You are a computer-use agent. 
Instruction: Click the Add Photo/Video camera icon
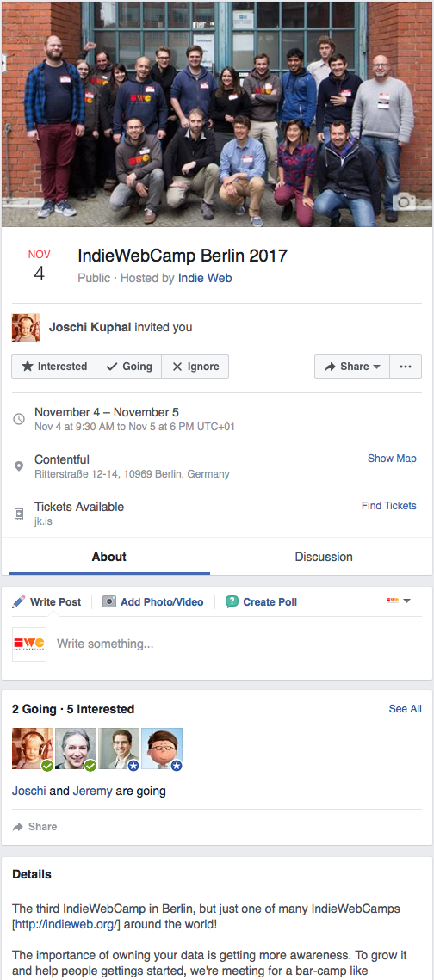point(109,601)
